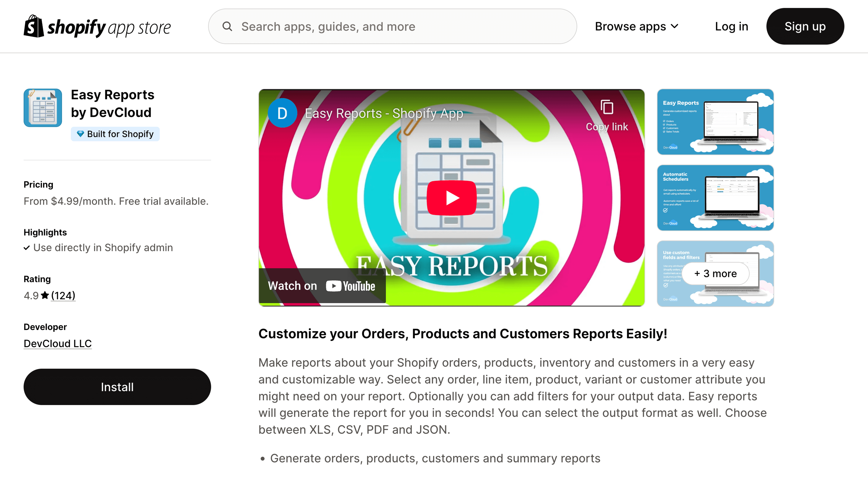Open the video title 'Easy Reports - Shopify App'
The height and width of the screenshot is (491, 868).
tap(384, 114)
